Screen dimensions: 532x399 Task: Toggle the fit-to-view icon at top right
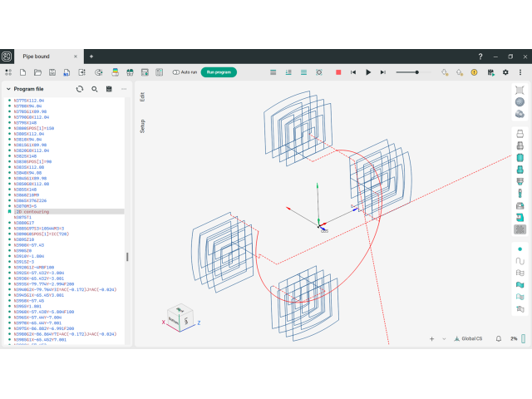coord(520,90)
